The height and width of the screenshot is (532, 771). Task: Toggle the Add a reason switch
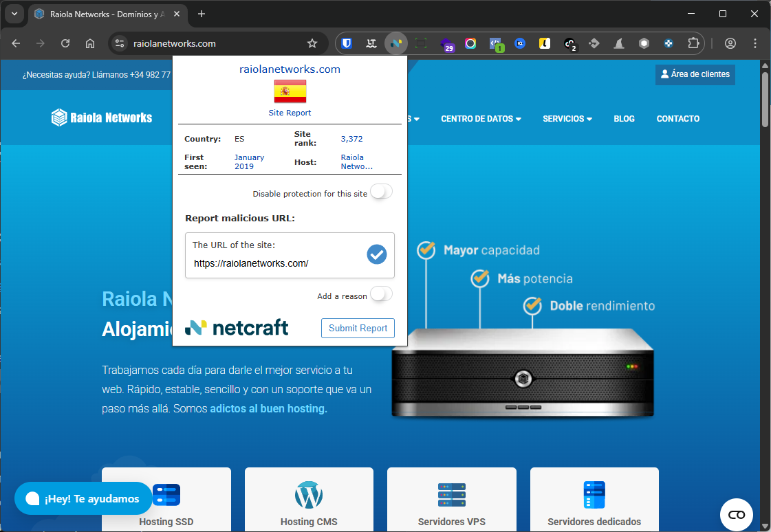click(x=382, y=294)
